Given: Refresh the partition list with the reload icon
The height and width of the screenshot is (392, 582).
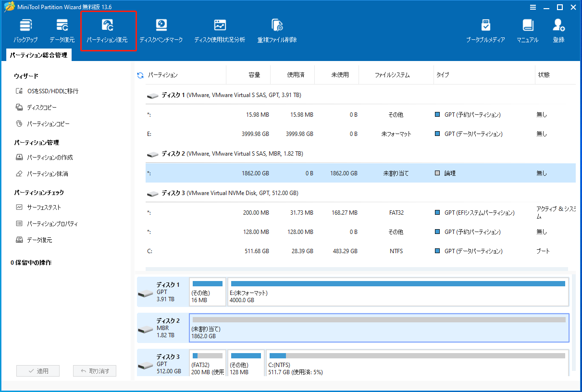Looking at the screenshot, I should [x=140, y=75].
